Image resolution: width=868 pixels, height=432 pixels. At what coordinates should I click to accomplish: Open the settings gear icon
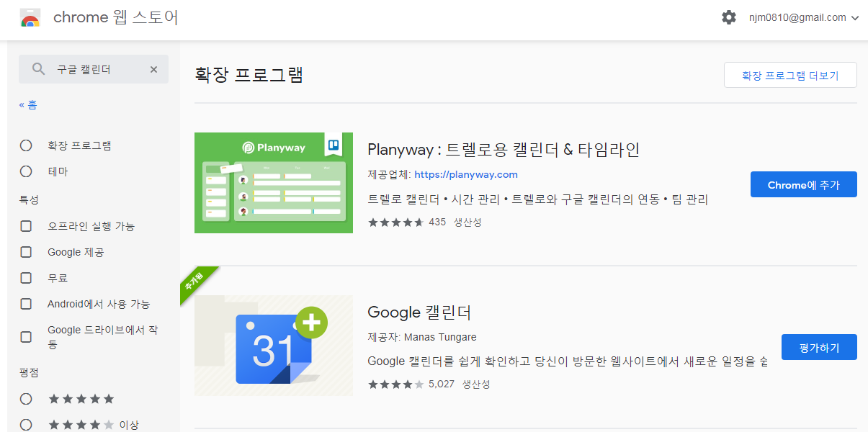pos(729,17)
